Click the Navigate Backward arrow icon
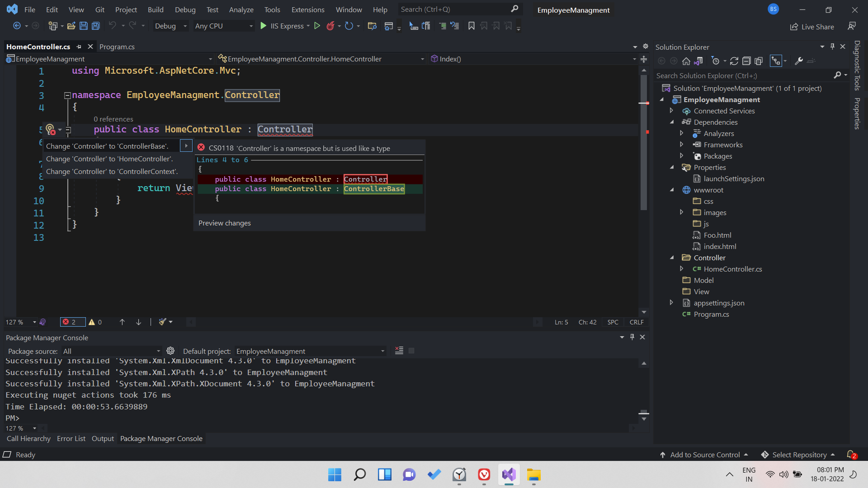The width and height of the screenshot is (868, 488). tap(17, 26)
